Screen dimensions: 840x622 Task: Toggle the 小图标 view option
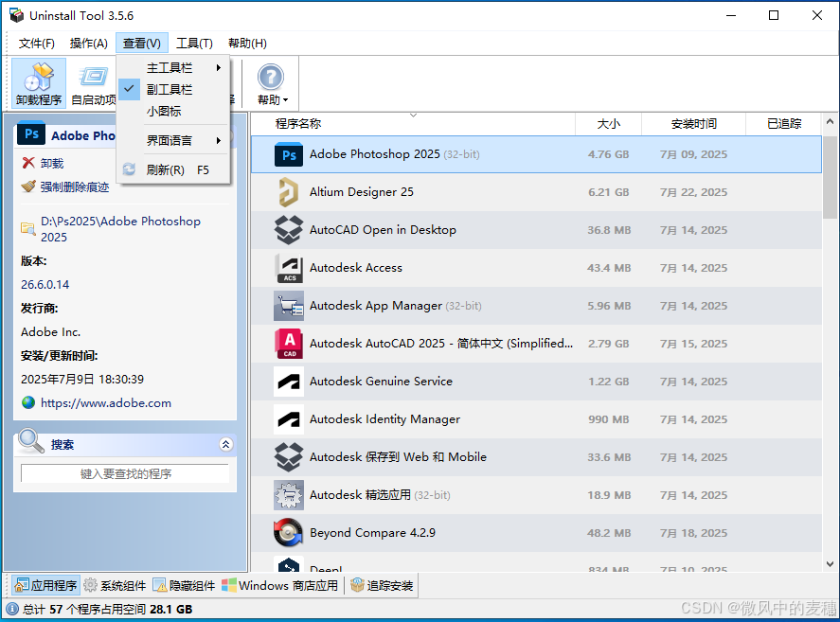[x=173, y=112]
